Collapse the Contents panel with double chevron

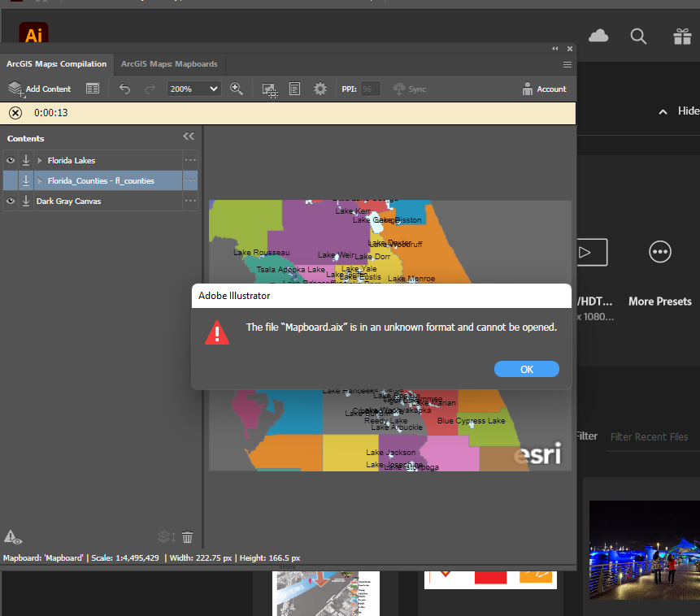pos(189,137)
